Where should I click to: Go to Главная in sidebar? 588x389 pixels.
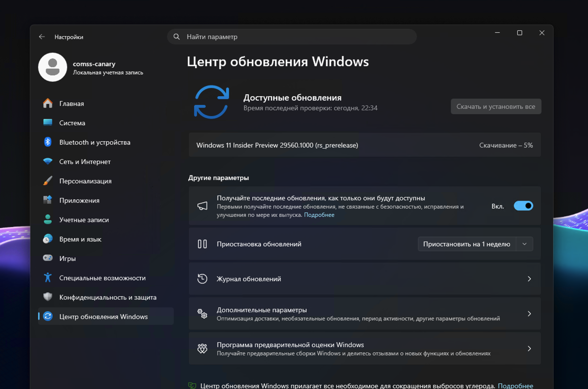coord(106,103)
